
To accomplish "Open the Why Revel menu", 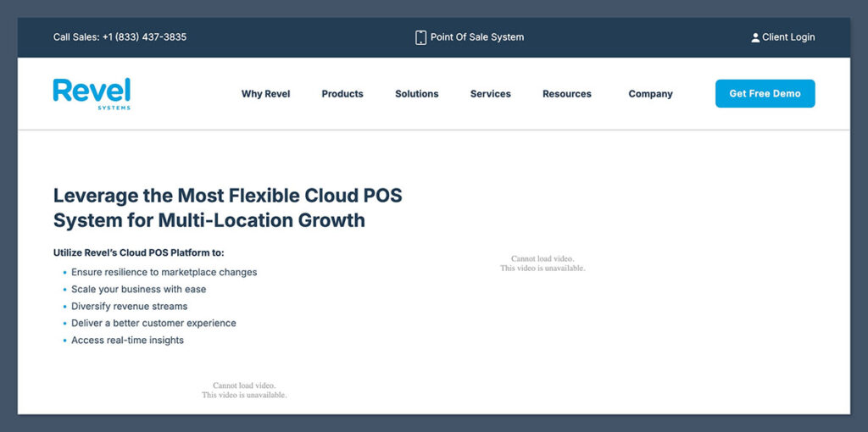I will [265, 94].
